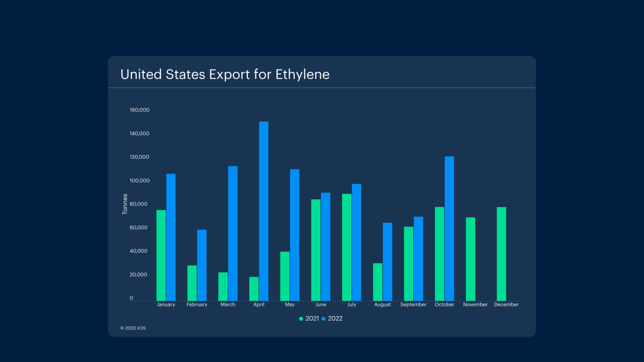Toggle the 2022 series in the legend
The width and height of the screenshot is (644, 362).
pos(334,318)
